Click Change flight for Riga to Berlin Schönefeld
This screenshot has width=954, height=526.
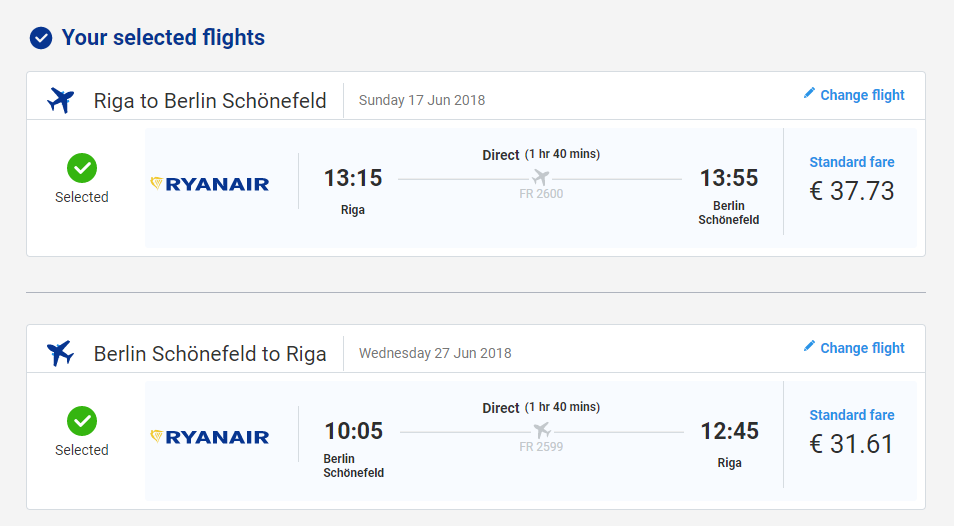(862, 95)
